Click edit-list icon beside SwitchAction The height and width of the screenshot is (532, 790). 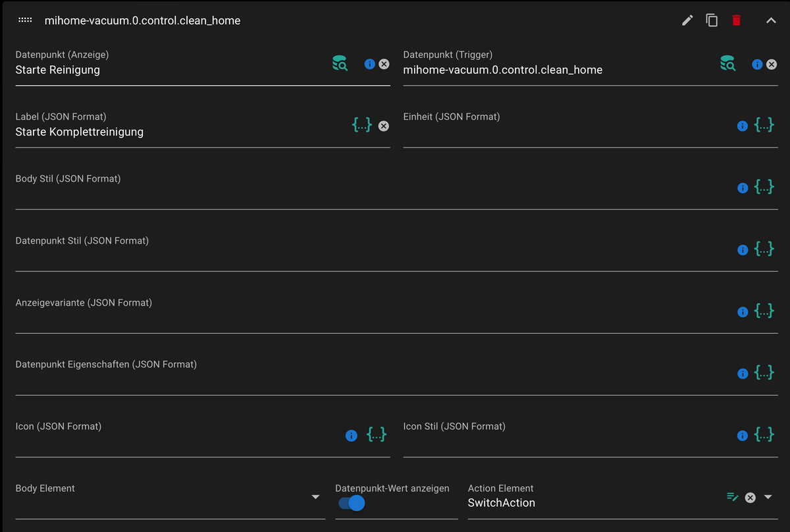732,497
